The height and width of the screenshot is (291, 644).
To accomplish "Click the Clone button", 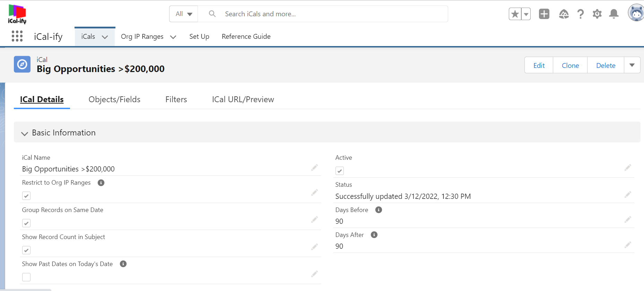I will (x=570, y=65).
